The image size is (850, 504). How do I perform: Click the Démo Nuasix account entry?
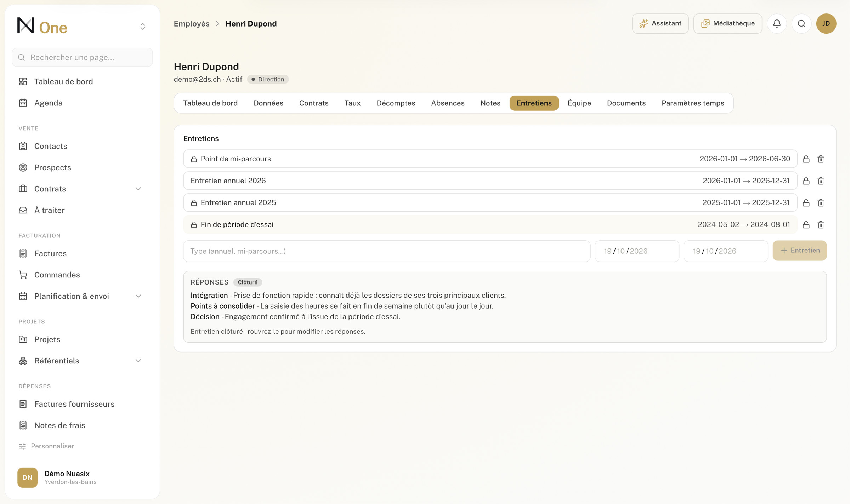coord(82,477)
